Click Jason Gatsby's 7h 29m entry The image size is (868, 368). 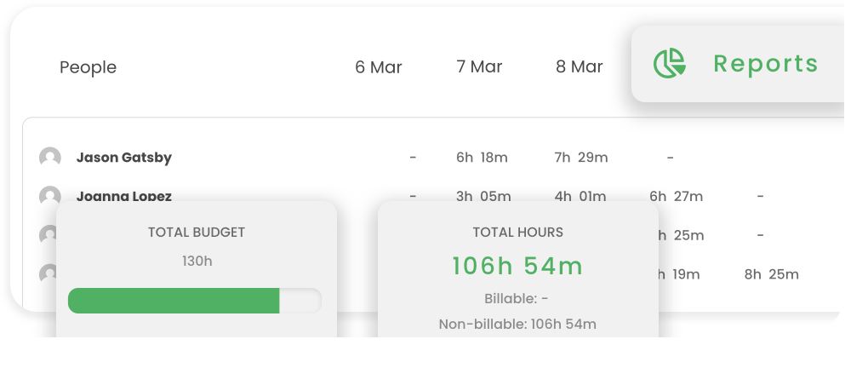581,158
